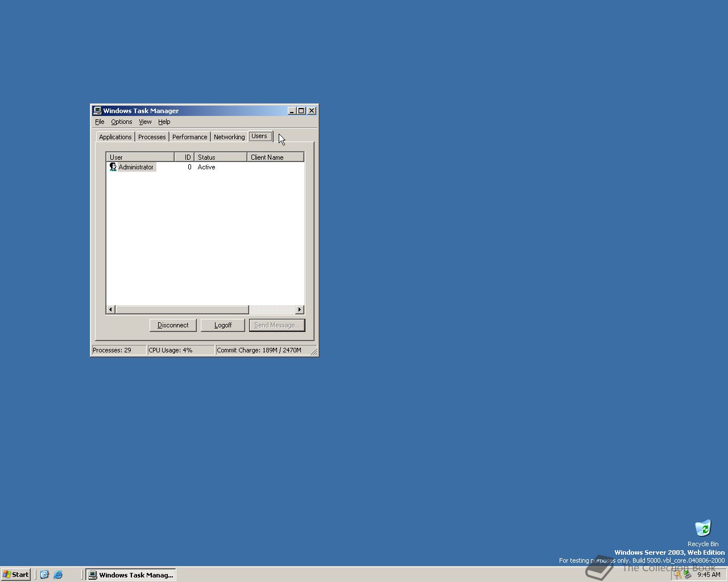Screen dimensions: 728x582
Task: Click the CPU Usage: 4% status entry
Action: (180, 350)
